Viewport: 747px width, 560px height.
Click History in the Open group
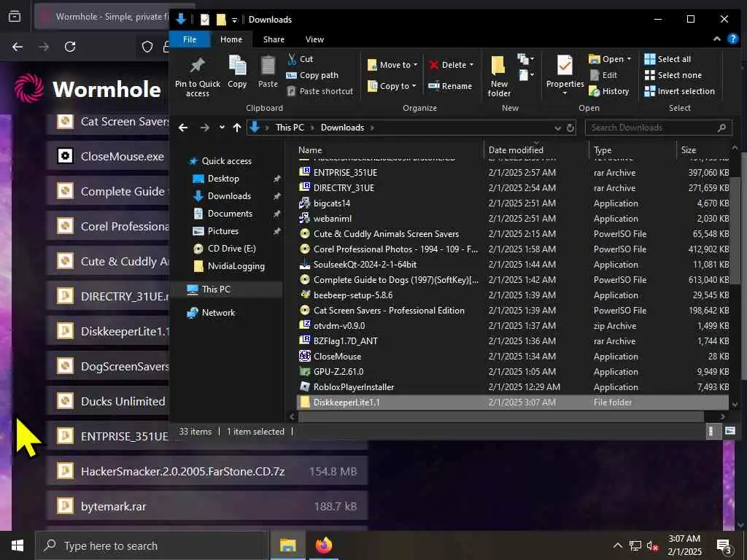click(x=609, y=91)
